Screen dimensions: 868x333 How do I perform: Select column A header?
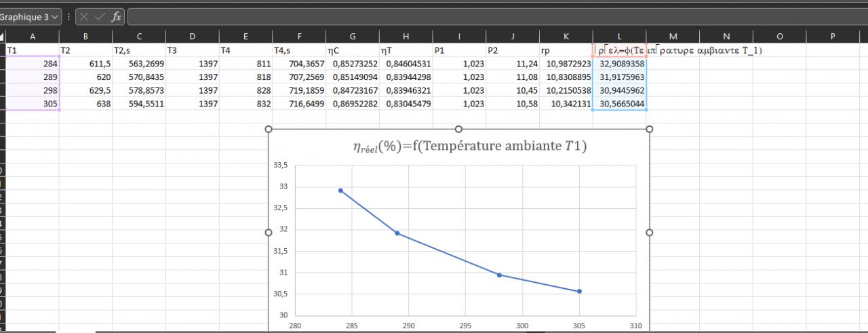click(x=33, y=37)
